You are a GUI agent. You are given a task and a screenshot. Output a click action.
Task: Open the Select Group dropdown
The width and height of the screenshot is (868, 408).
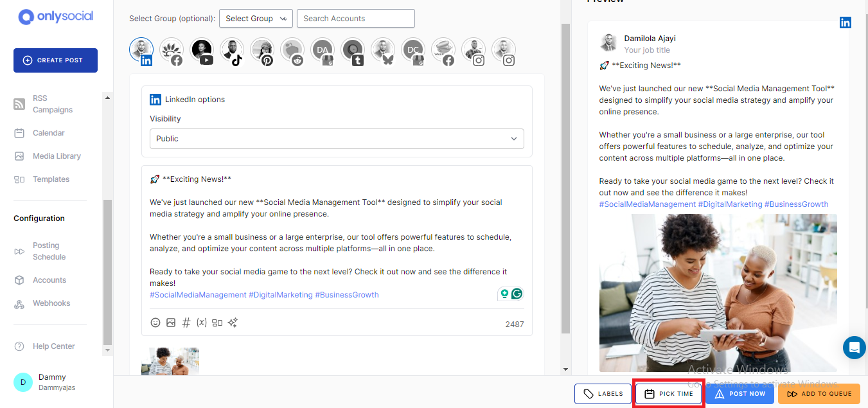[256, 19]
